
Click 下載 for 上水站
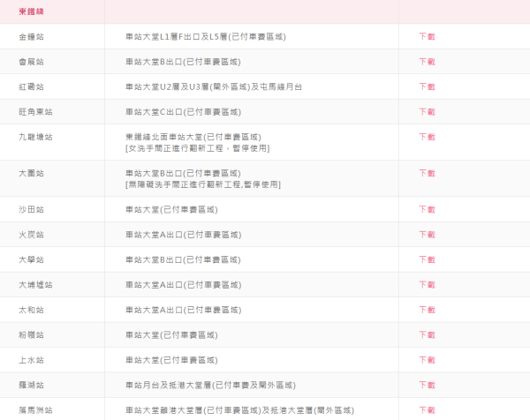(x=427, y=361)
